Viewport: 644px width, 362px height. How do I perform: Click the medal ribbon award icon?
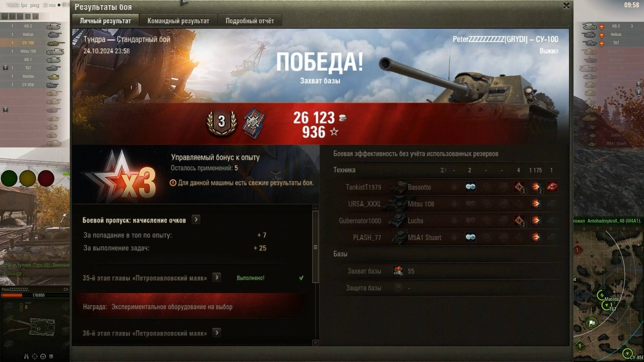click(x=254, y=123)
